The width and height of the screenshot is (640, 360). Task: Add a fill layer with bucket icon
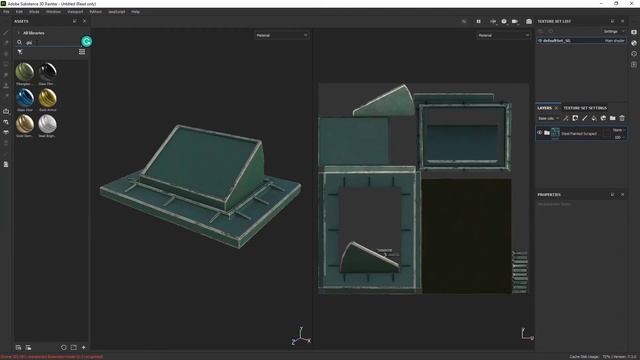tap(594, 118)
